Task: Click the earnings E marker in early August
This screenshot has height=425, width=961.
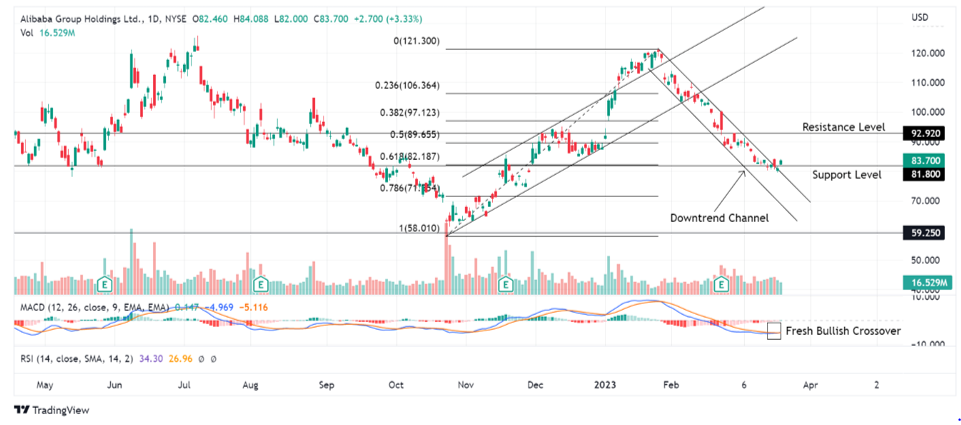Action: pos(261,284)
